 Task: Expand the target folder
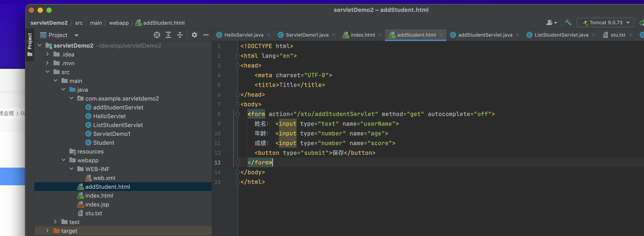[48, 231]
